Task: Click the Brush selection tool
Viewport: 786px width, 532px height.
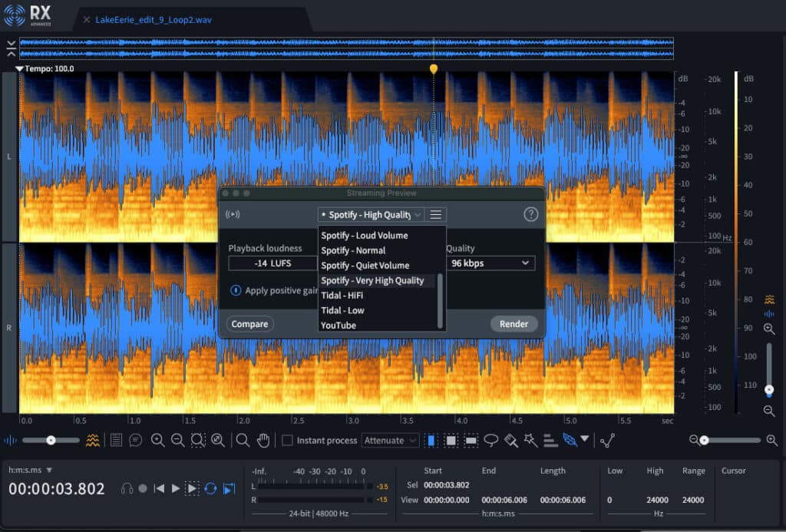Action: tap(510, 440)
